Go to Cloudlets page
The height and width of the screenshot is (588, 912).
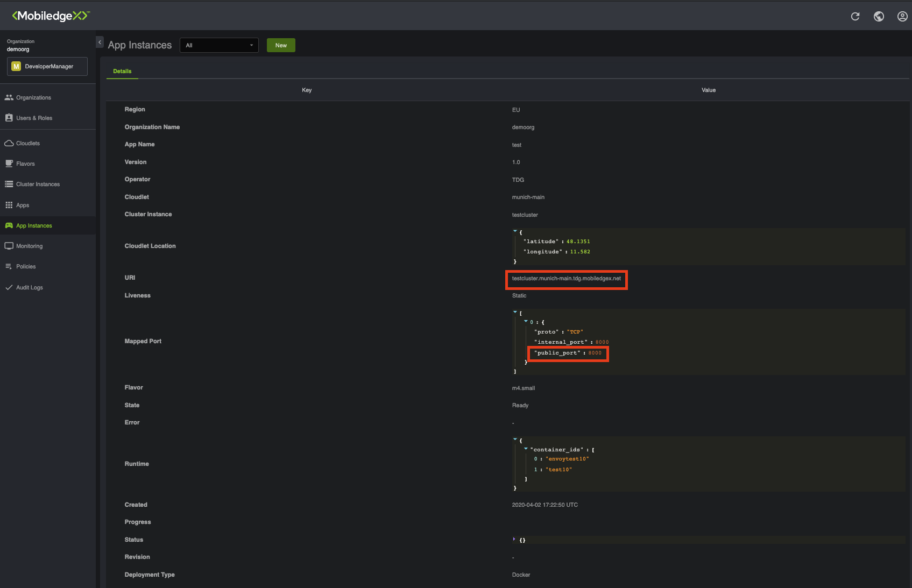[28, 143]
